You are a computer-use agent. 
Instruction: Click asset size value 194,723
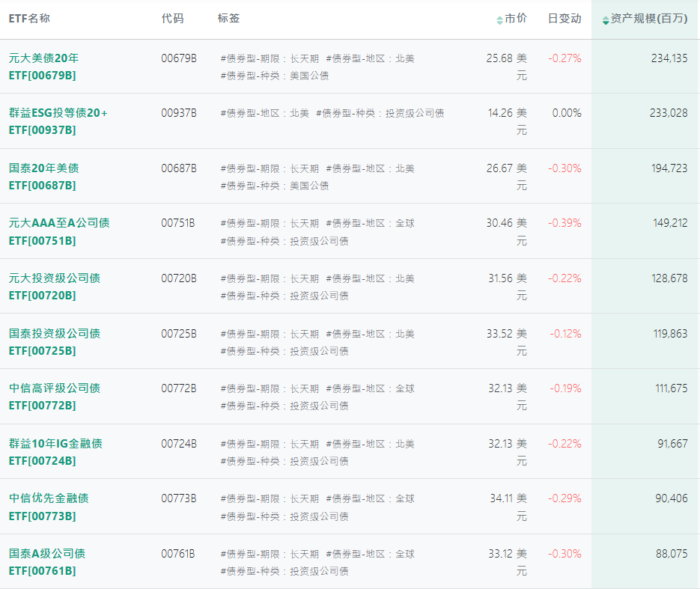click(669, 168)
